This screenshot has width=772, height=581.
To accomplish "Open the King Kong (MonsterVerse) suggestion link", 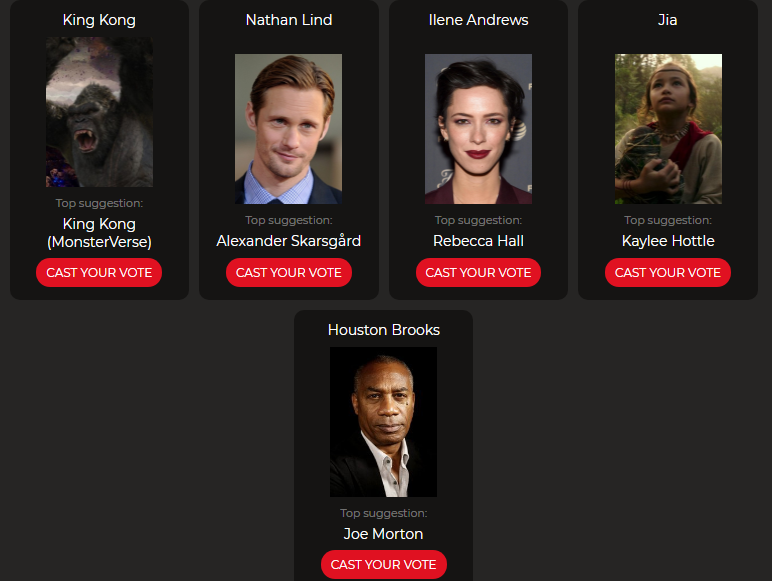I will coord(99,232).
